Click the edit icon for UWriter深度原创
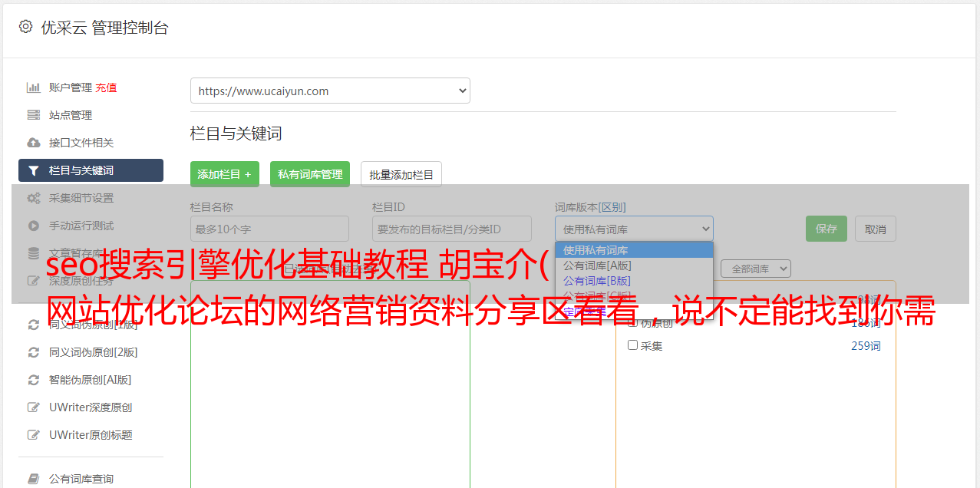 tap(34, 407)
